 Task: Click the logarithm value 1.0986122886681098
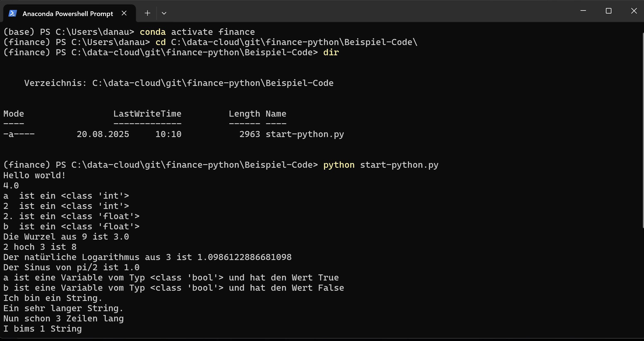pos(244,257)
